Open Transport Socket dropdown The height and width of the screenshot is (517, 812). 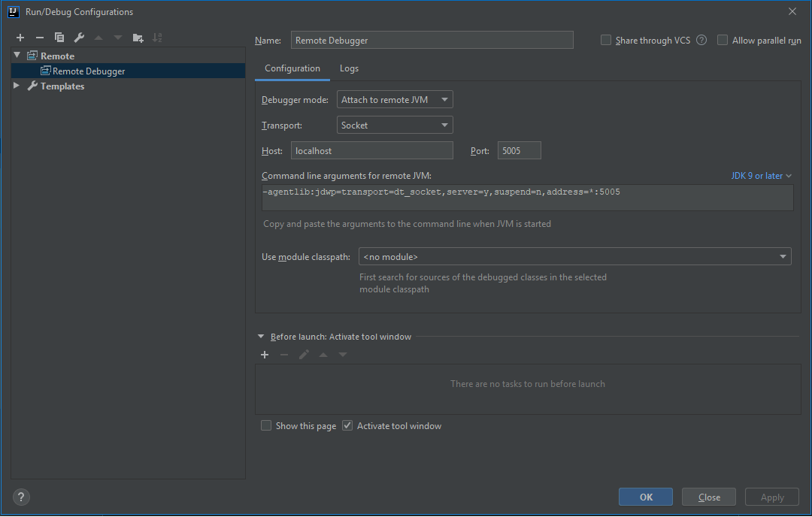tap(395, 125)
